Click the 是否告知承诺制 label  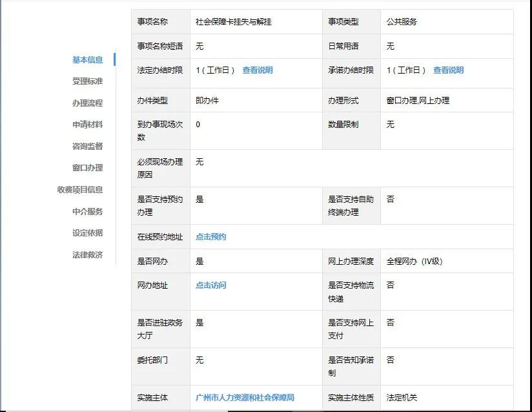point(351,367)
